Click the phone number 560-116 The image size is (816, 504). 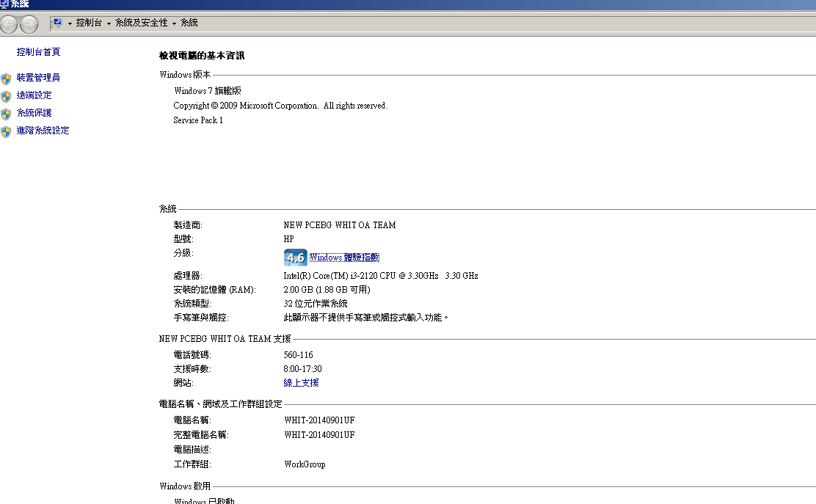298,355
